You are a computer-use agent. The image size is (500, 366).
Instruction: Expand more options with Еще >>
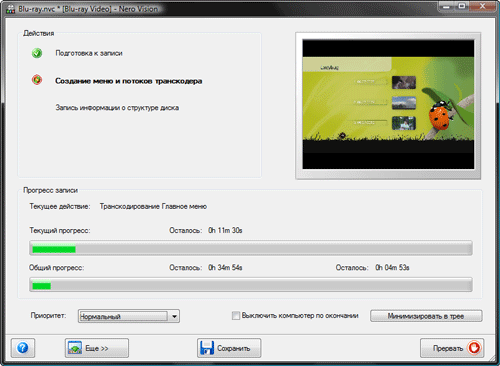tap(97, 348)
